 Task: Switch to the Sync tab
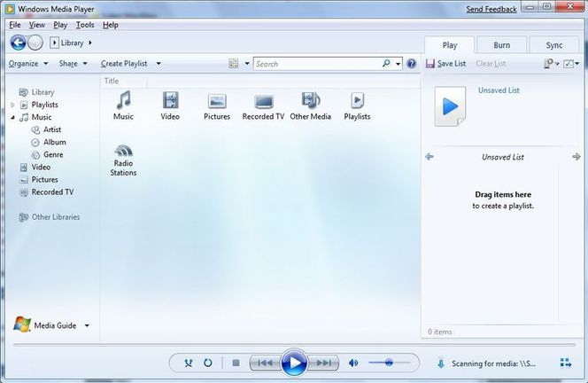[x=553, y=45]
